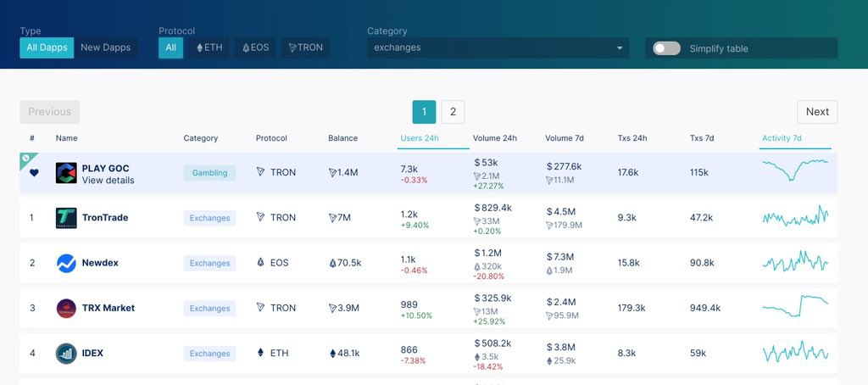The image size is (868, 385).
Task: Click the Exchanges tag in Newdex row
Action: point(210,263)
